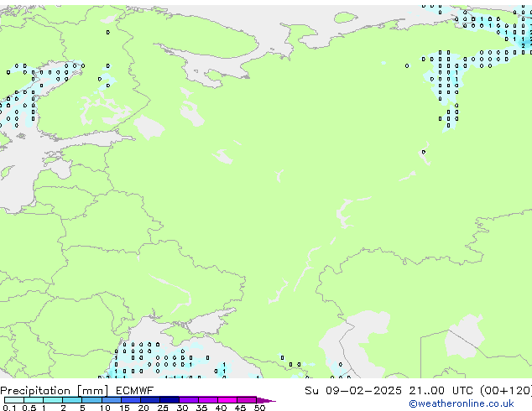
Task: Select the 0.5 to 1 mm legend swatch
Action: 34,400
